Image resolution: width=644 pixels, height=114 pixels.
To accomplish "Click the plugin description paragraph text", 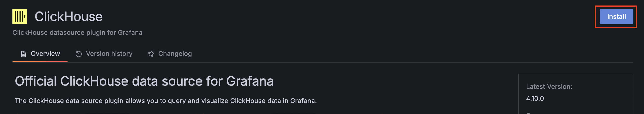I will tap(166, 100).
